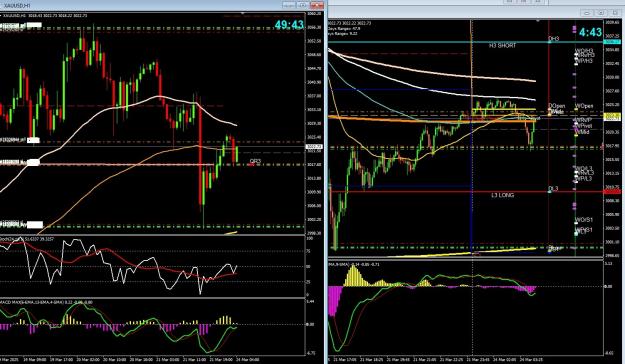Viewport: 625px width, 364px height.
Task: Restore the right-hand chart window
Action: pyautogui.click(x=601, y=13)
